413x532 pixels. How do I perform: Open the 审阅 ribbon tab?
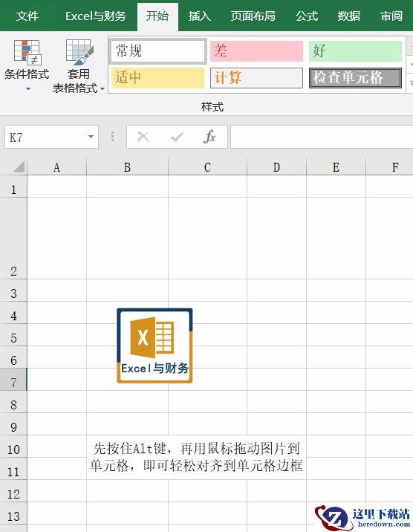point(391,16)
